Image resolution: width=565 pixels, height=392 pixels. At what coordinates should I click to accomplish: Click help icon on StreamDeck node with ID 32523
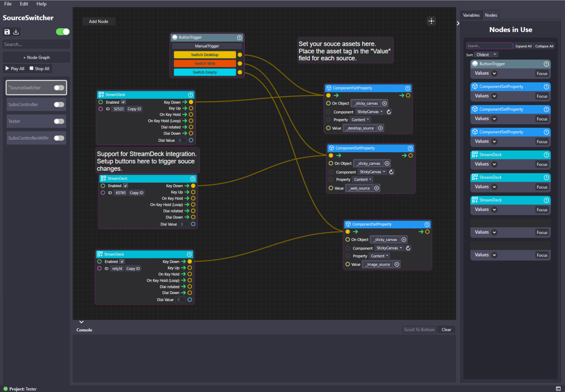pos(190,95)
